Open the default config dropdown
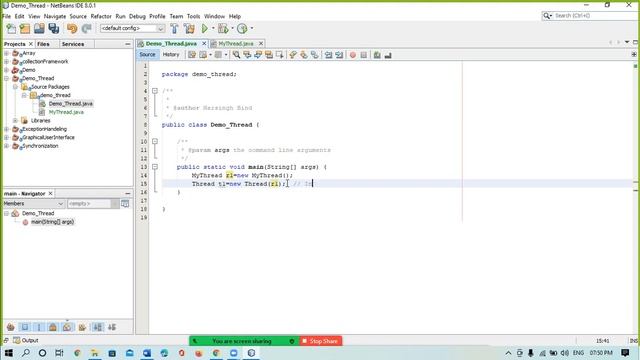The width and height of the screenshot is (640, 360). pyautogui.click(x=133, y=28)
